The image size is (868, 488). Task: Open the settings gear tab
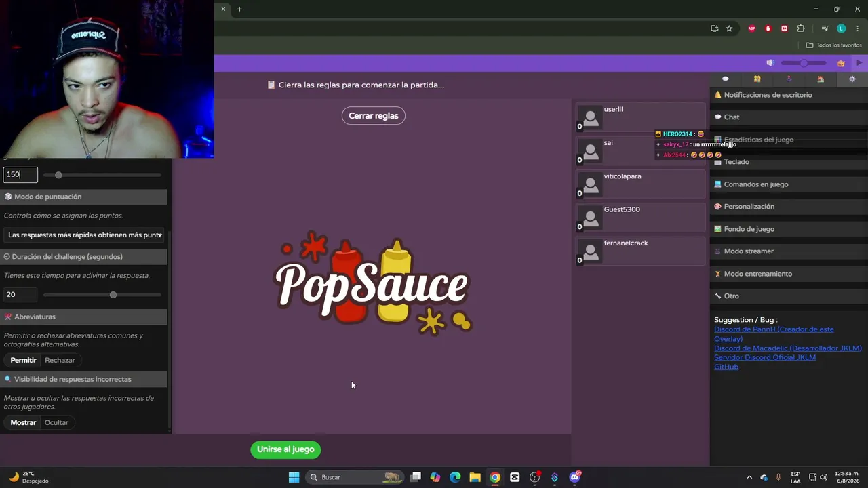[852, 79]
